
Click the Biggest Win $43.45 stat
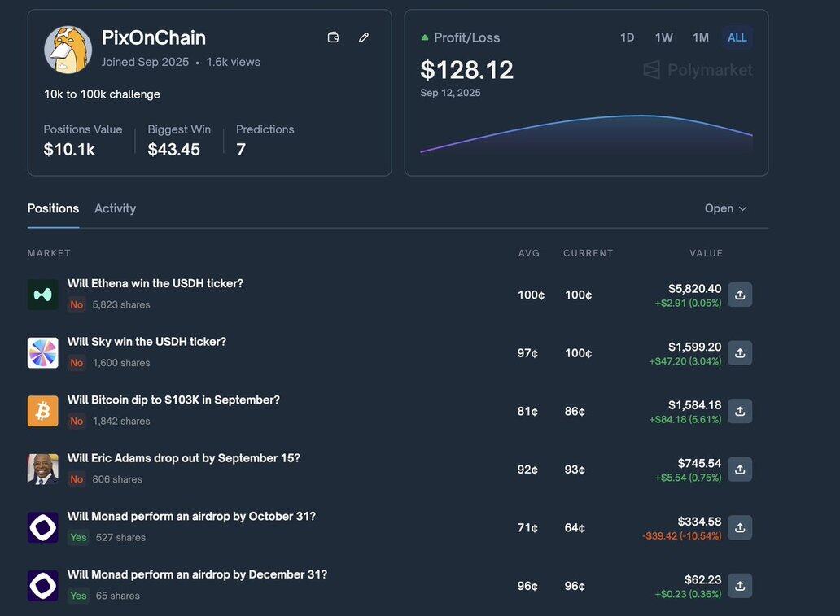[179, 140]
